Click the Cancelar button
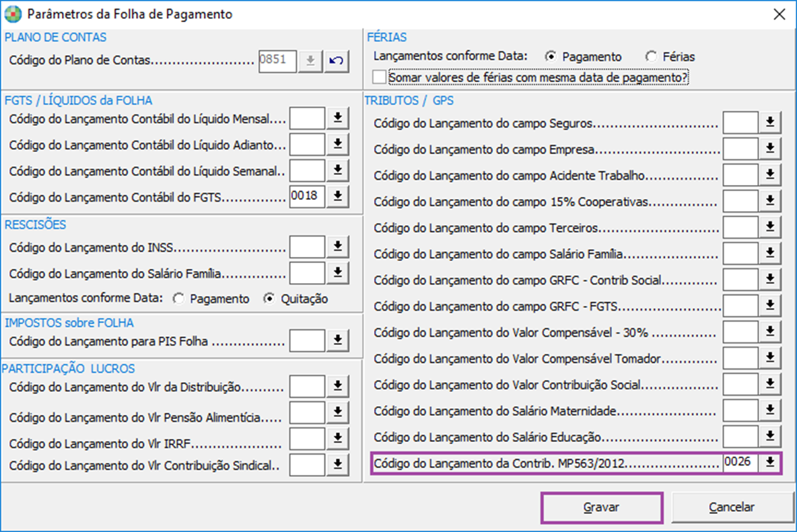The height and width of the screenshot is (532, 797). pyautogui.click(x=732, y=507)
